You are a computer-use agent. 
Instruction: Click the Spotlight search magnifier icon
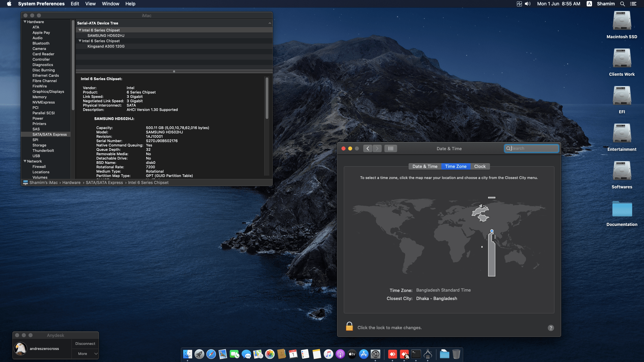coord(622,4)
